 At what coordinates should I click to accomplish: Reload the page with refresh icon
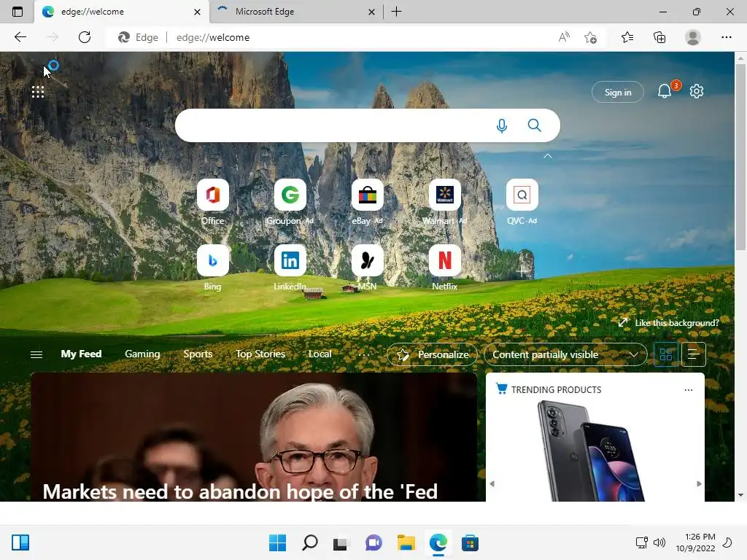(x=85, y=37)
